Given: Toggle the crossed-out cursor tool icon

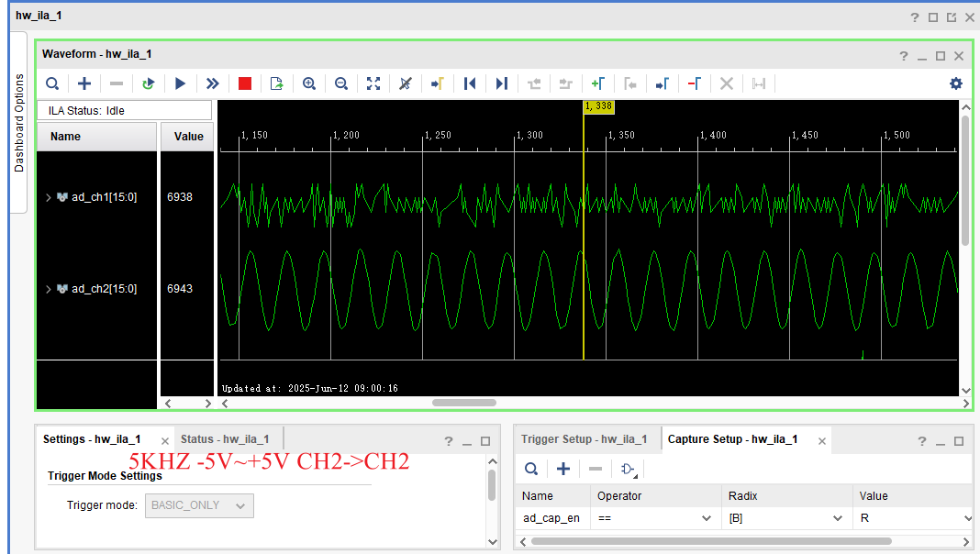Looking at the screenshot, I should click(405, 83).
